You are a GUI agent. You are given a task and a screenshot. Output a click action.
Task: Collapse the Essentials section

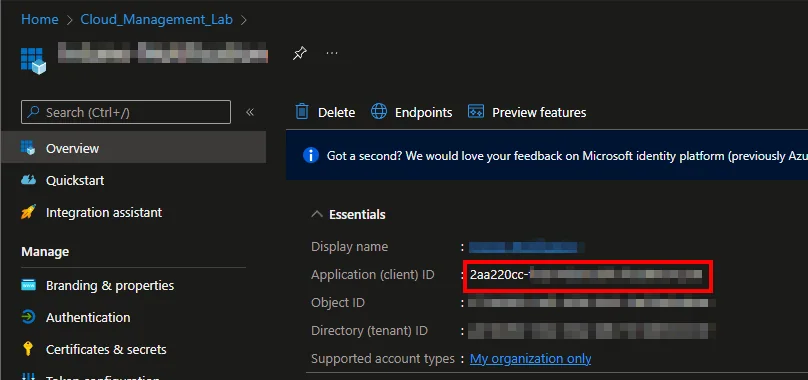point(317,214)
